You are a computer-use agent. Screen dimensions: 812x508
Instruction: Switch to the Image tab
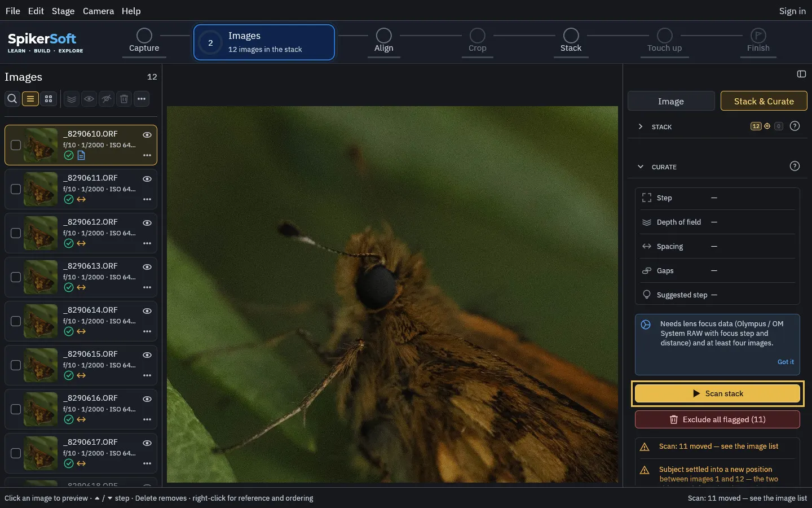[671, 101]
